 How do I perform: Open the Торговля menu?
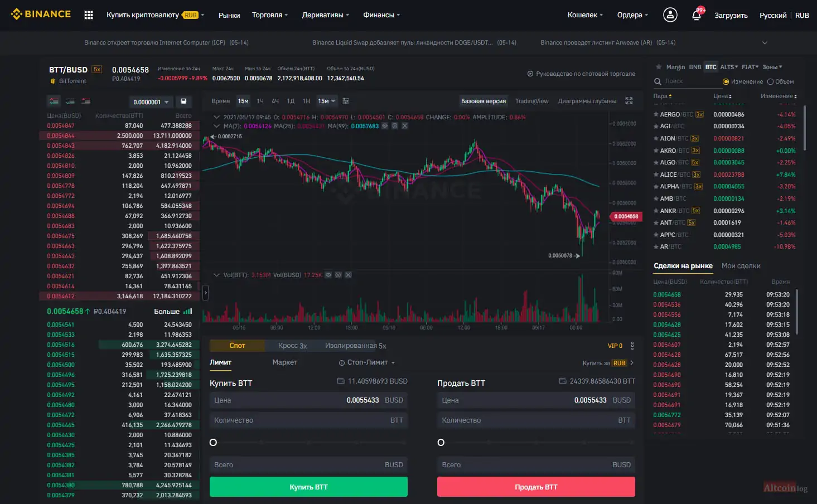[270, 15]
